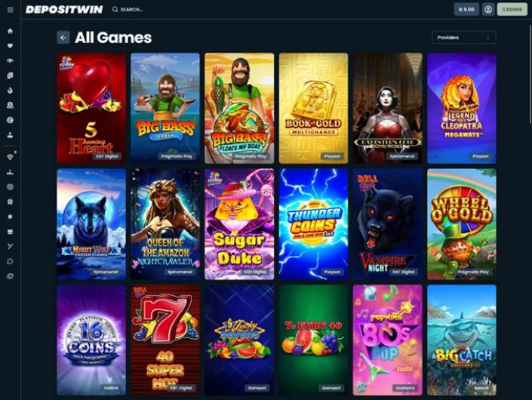Open the gift box promotions icon
The width and height of the screenshot is (532, 400).
[x=10, y=202]
